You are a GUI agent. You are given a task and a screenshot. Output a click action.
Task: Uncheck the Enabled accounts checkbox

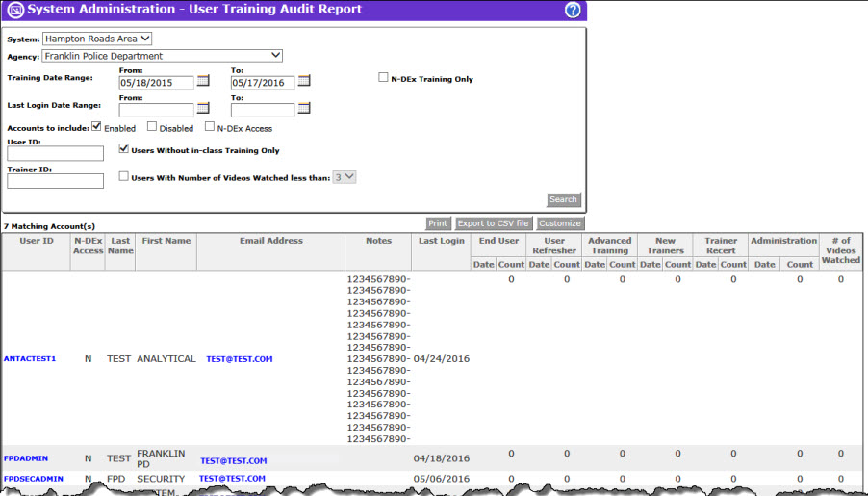point(97,127)
